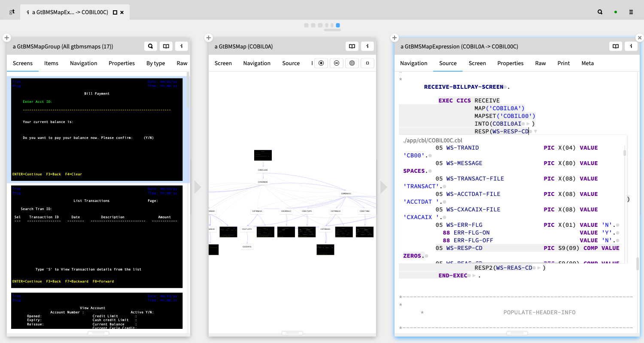Collapse the expanded WS-RESP-CD definition triangle
This screenshot has width=644, height=343.
(535, 132)
